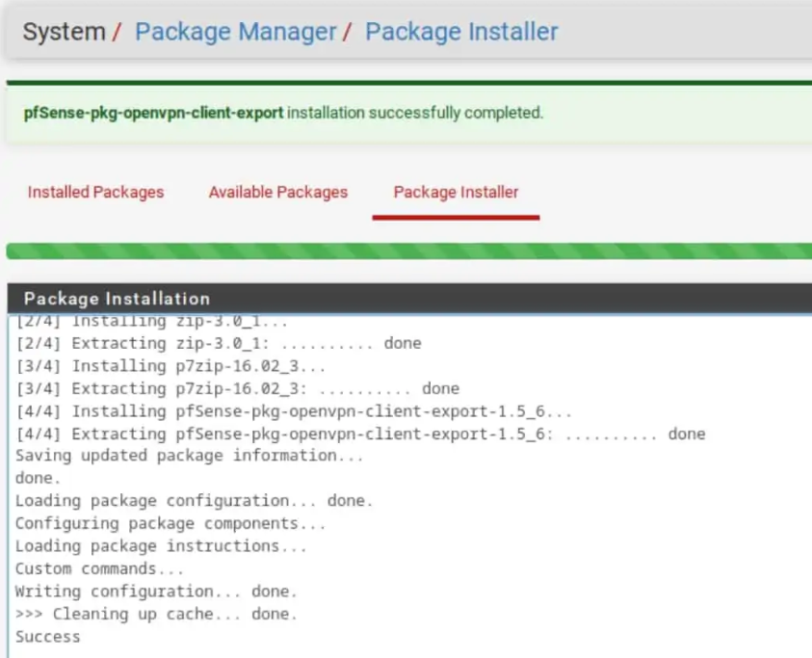Click '[4/4] Installing pfSense-pkg-openvpn-client-export-1.5_6' line

294,411
